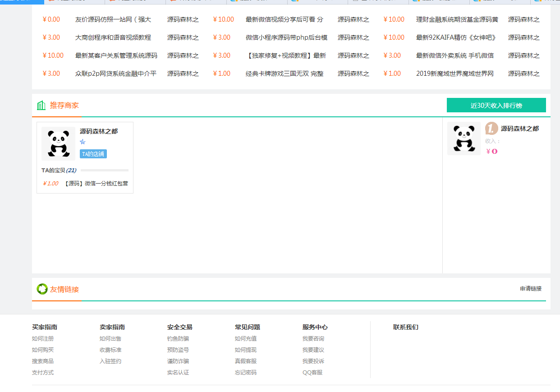
Task: Click the QQ客服 service link
Action: [312, 373]
